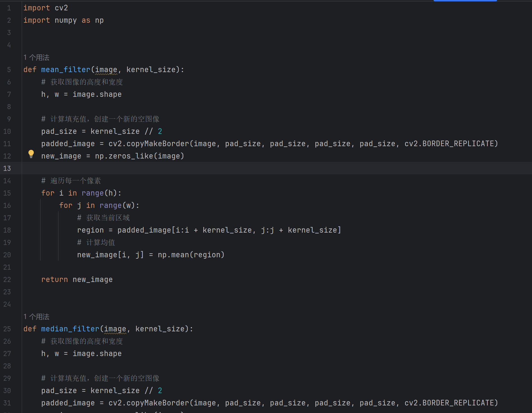The width and height of the screenshot is (532, 413).
Task: Click line number 5 in the gutter
Action: [x=9, y=70]
